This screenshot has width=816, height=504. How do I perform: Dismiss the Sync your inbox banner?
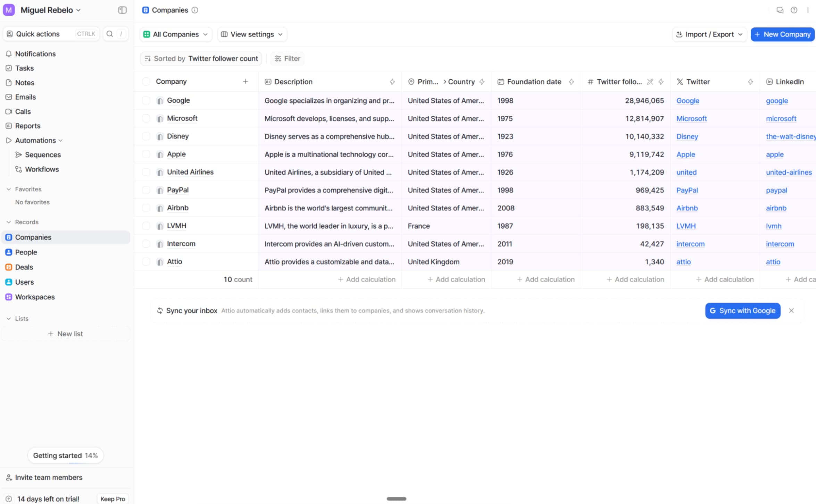pos(791,311)
